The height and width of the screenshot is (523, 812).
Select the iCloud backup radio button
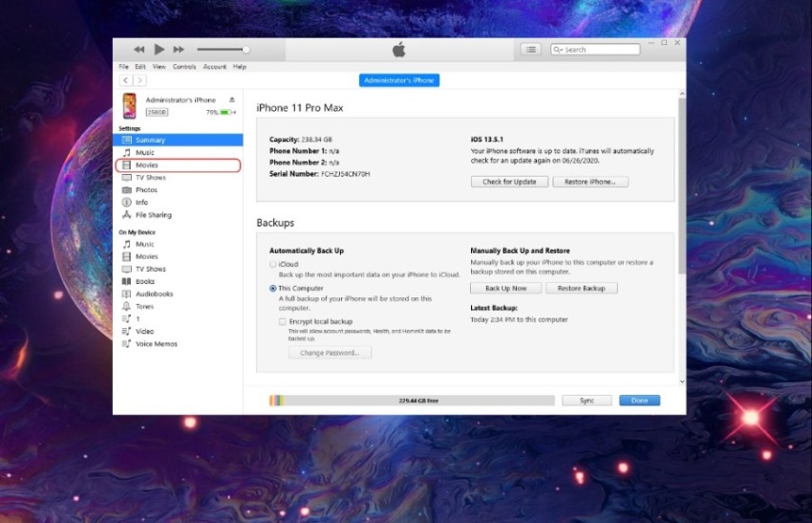coord(273,264)
